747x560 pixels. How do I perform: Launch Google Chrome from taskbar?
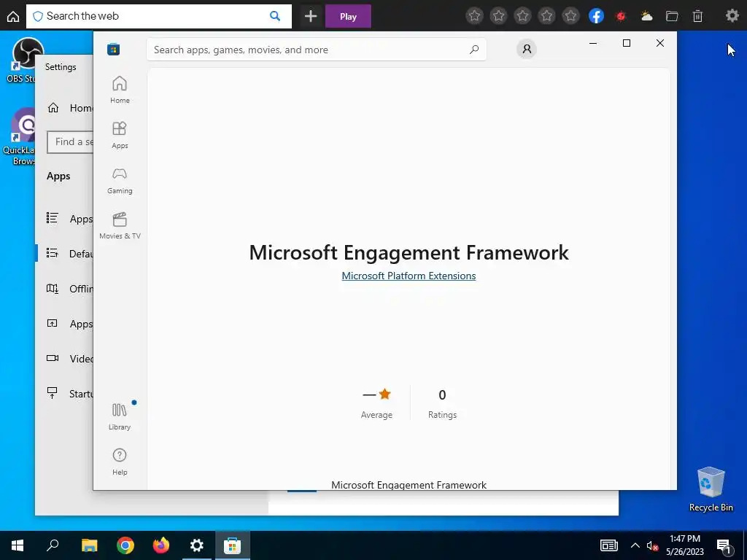click(x=125, y=545)
